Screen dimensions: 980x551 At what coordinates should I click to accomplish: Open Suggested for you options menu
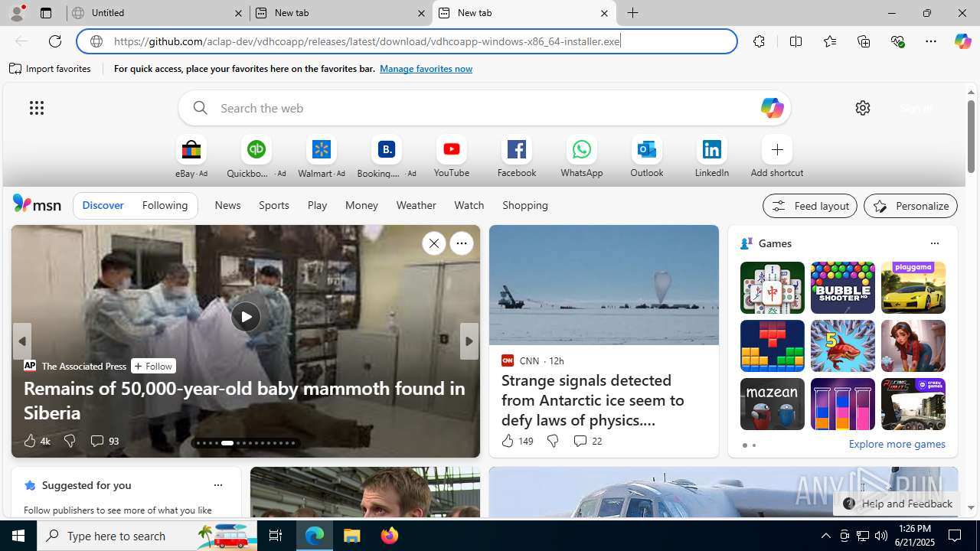pos(217,485)
